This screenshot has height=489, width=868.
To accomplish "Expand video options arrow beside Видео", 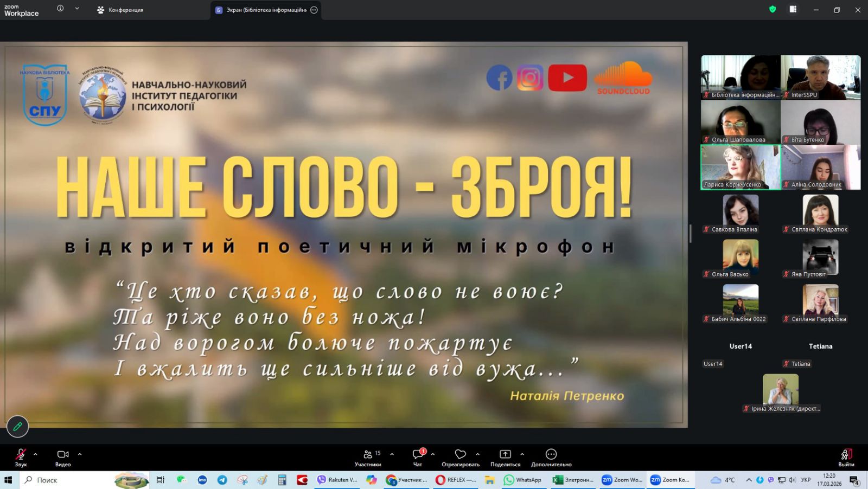I will point(80,454).
